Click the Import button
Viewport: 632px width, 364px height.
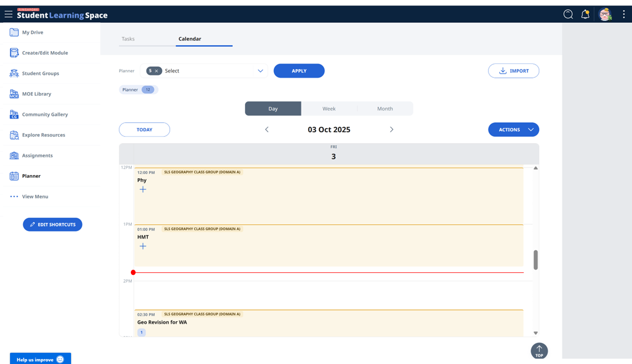click(x=513, y=70)
